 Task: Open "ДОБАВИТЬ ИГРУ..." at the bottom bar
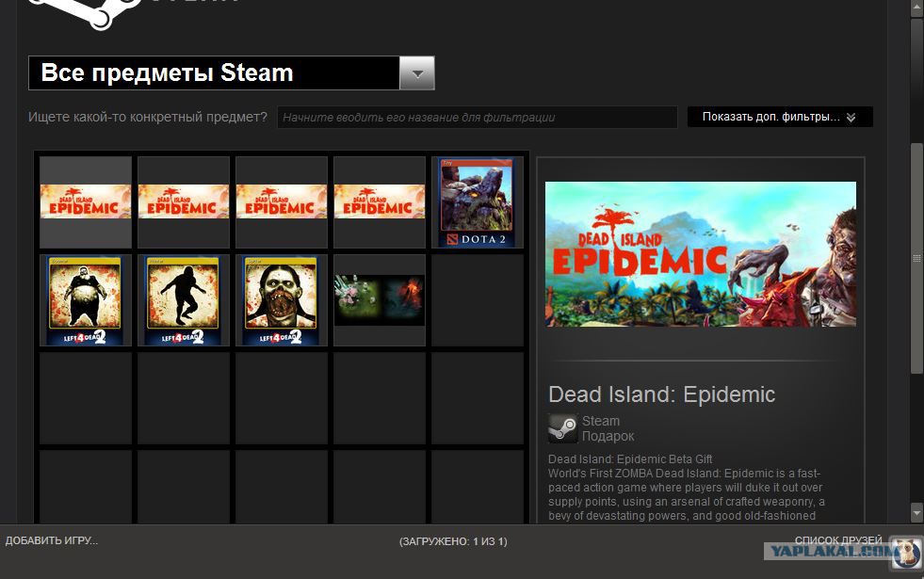point(52,540)
